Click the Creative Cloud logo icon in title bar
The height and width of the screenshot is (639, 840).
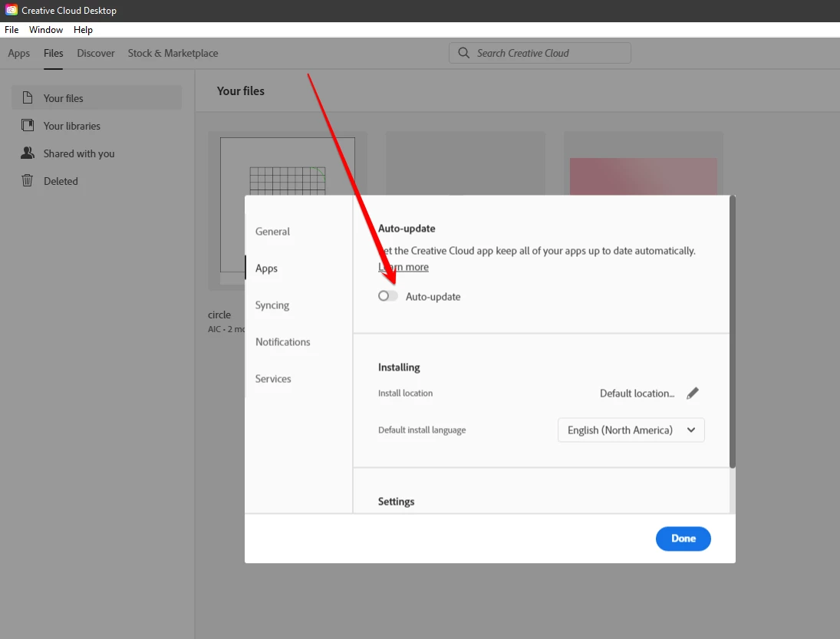[12, 10]
